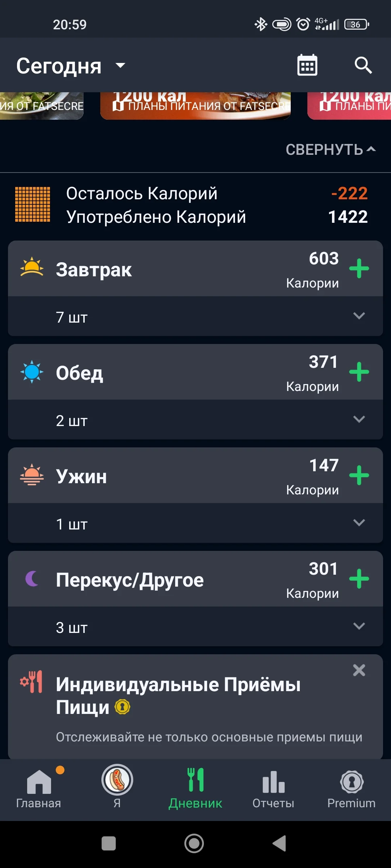Collapse section with СВЕРНУТЬ
The height and width of the screenshot is (868, 391).
pos(330,150)
